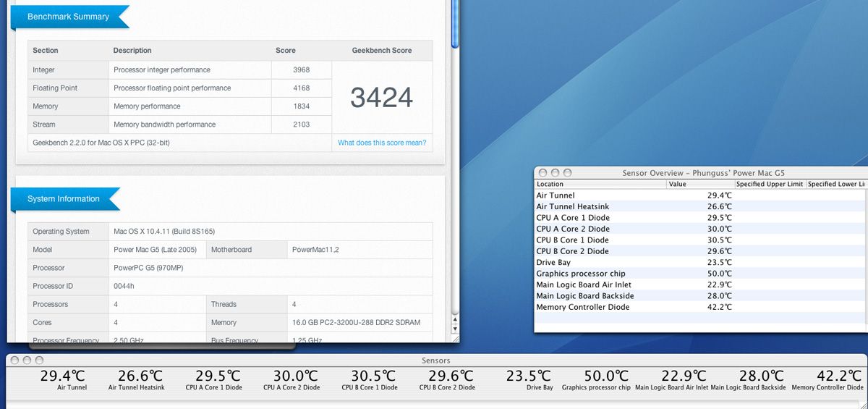Click the Memory score value 1834
Screen dimensions: 868x409
click(x=302, y=106)
